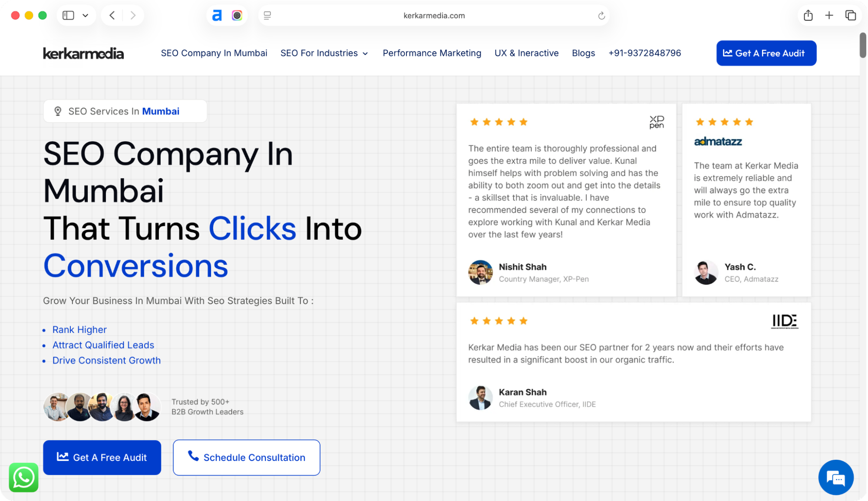Open a new tab with plus icon
This screenshot has width=868, height=501.
pyautogui.click(x=829, y=16)
